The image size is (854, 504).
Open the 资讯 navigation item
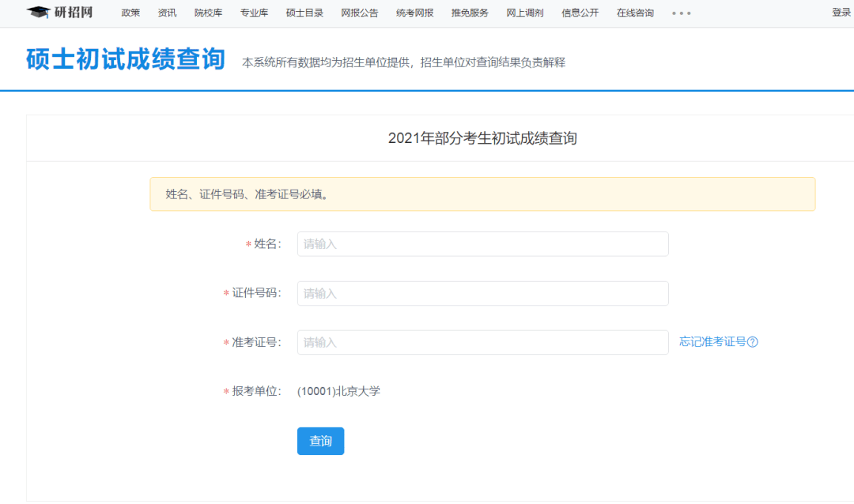click(x=167, y=13)
